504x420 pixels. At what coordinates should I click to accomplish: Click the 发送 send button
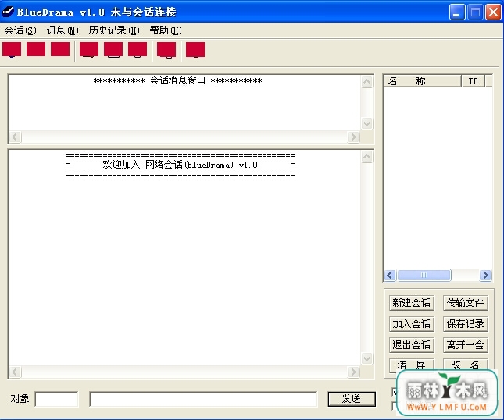coord(352,399)
